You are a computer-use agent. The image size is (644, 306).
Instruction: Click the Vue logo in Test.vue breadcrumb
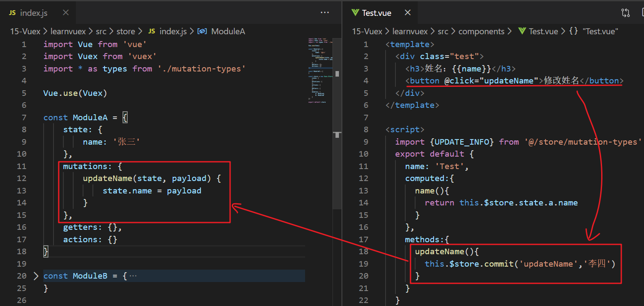click(521, 31)
